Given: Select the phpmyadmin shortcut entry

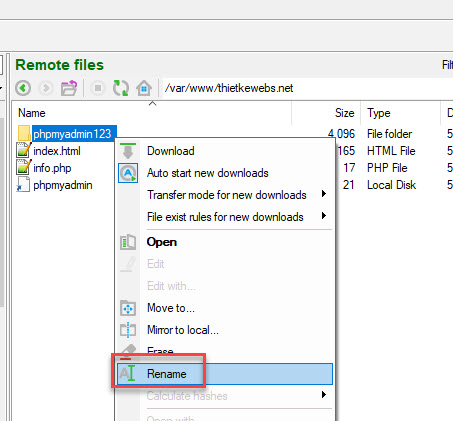Looking at the screenshot, I should pyautogui.click(x=63, y=185).
